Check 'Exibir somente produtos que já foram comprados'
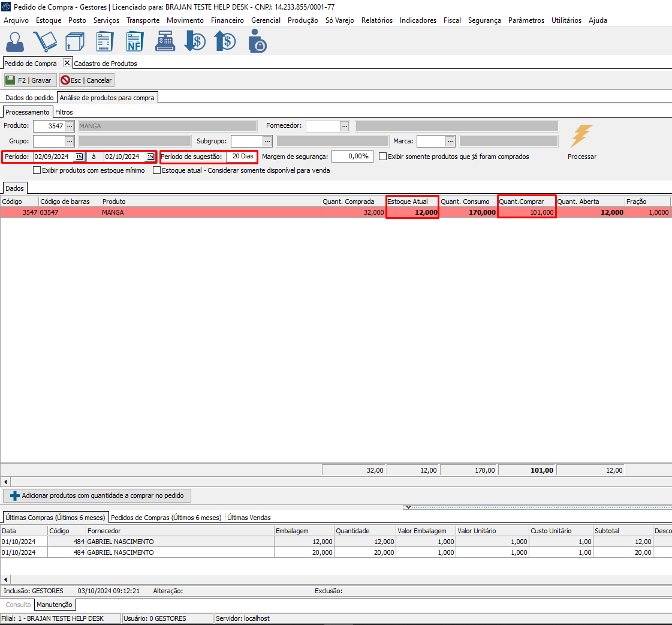Viewport: 672px width, 625px height. coord(383,157)
